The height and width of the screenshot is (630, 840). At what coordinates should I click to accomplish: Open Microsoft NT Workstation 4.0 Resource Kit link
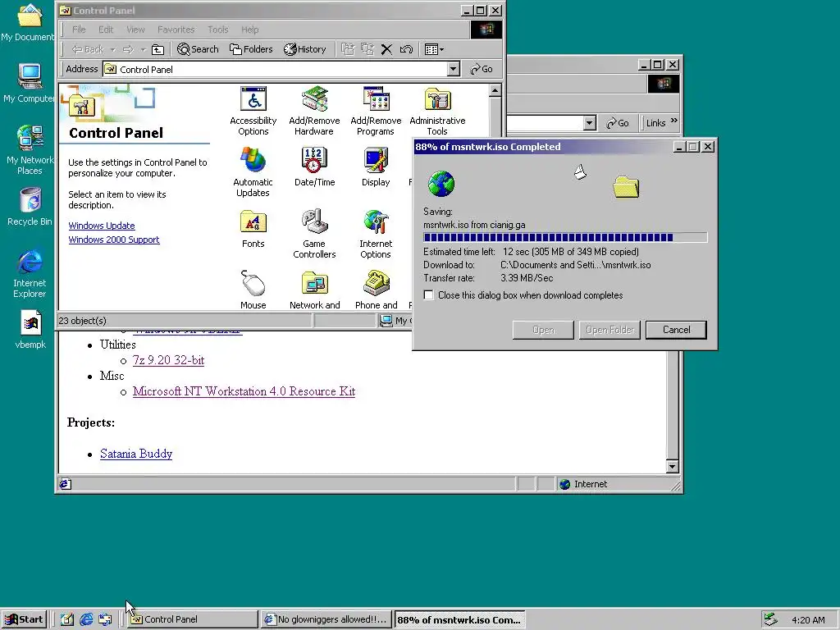pyautogui.click(x=244, y=391)
